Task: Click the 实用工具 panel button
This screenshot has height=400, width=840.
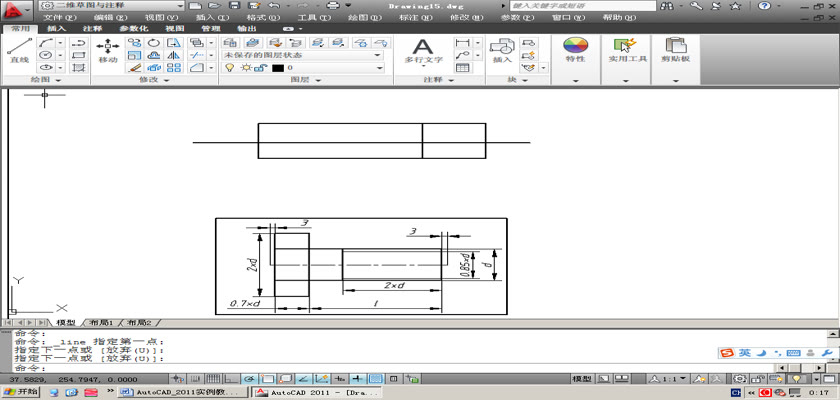Action: click(x=625, y=51)
